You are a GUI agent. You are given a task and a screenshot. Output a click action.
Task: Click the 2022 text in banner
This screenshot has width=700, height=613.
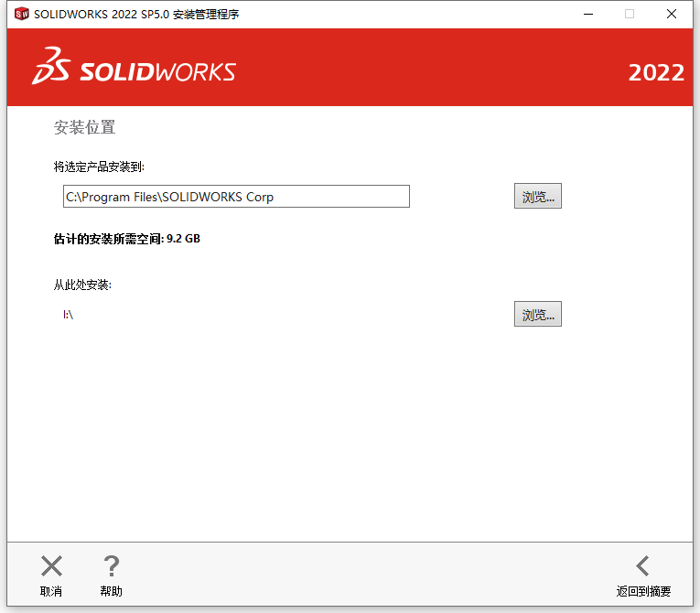coord(656,72)
